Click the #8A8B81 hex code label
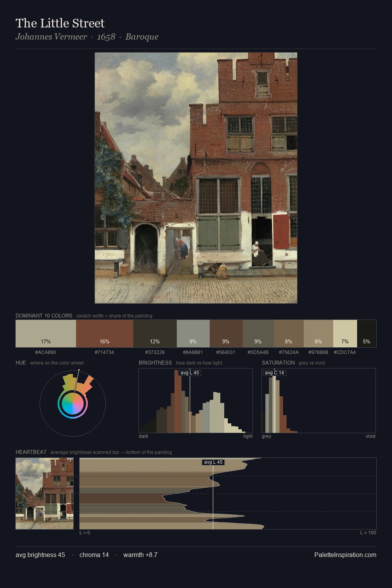The width and height of the screenshot is (392, 588). click(x=193, y=352)
